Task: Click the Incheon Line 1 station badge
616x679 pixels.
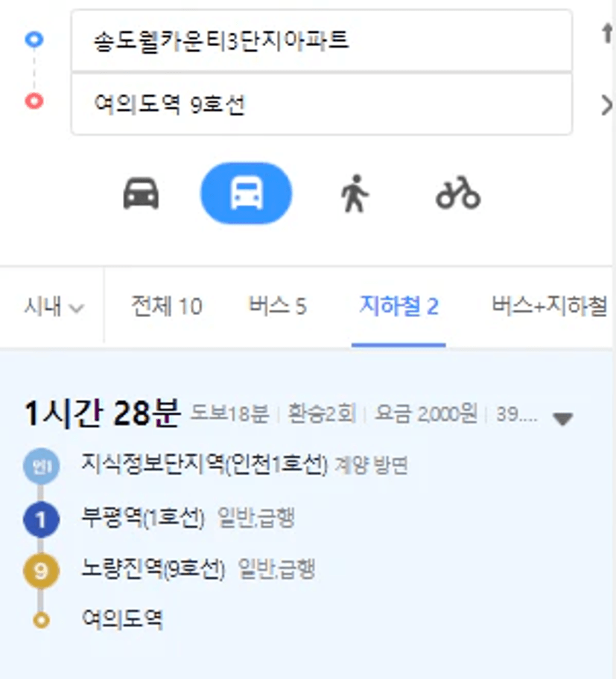Action: point(42,466)
